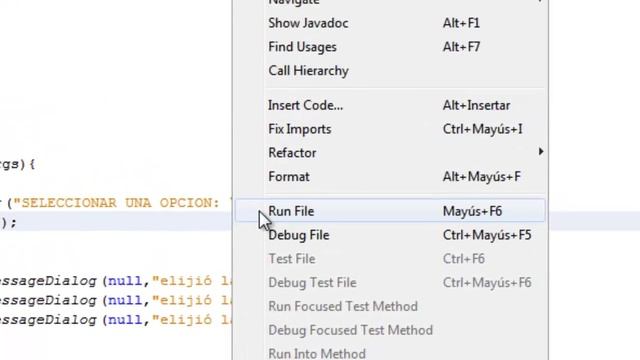Screen dimensions: 640x360
Task: Click the Debug Test File entry
Action: click(390, 282)
